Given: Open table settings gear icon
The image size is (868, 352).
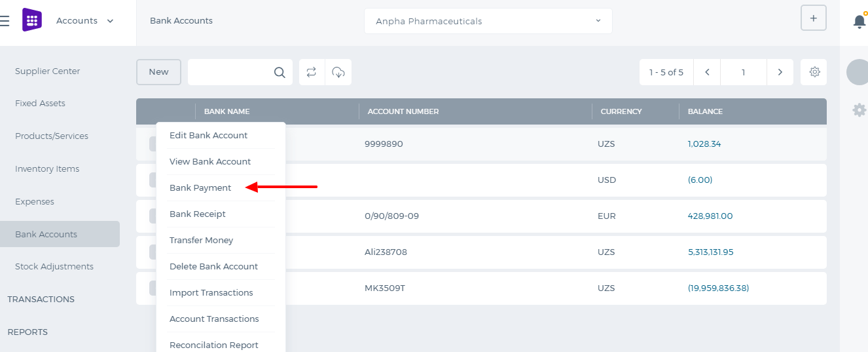Looking at the screenshot, I should pyautogui.click(x=814, y=72).
